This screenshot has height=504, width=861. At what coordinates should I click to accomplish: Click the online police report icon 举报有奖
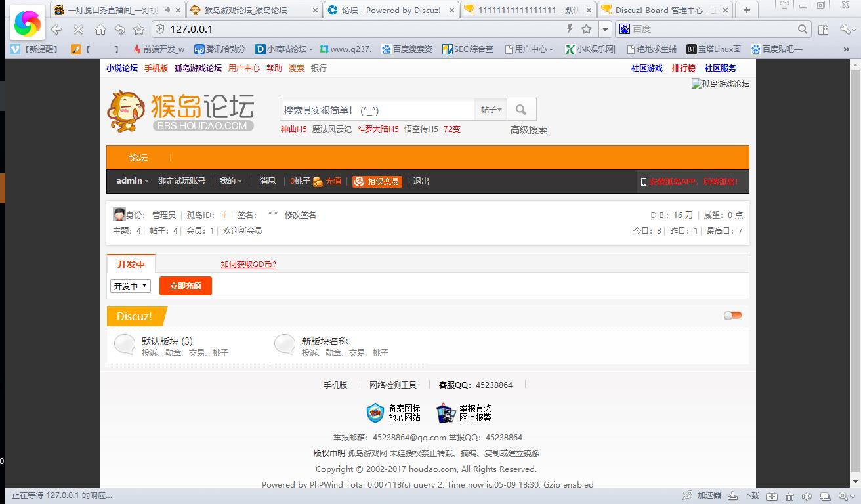446,413
